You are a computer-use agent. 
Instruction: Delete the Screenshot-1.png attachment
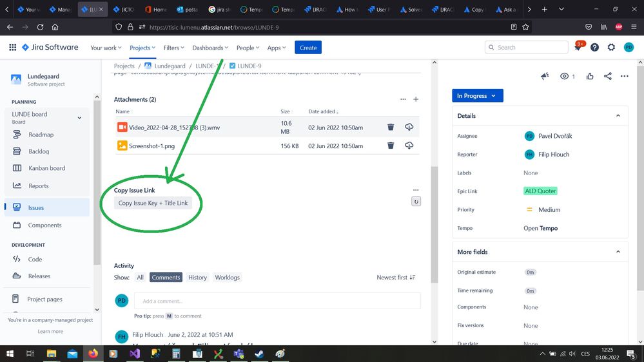391,146
